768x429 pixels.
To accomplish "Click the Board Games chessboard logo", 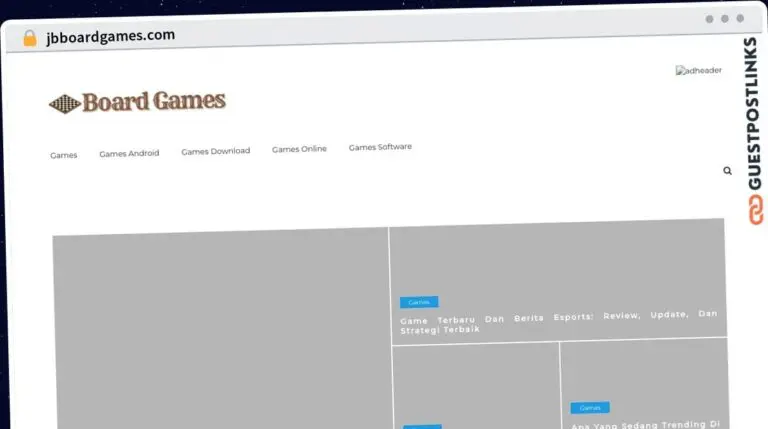I will click(x=138, y=102).
